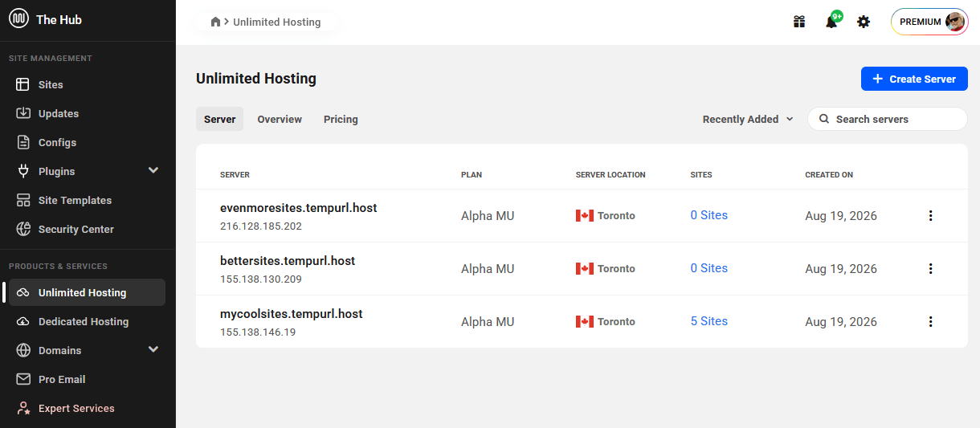The image size is (980, 428).
Task: Click IP address 155.138.130.209
Action: coord(261,279)
